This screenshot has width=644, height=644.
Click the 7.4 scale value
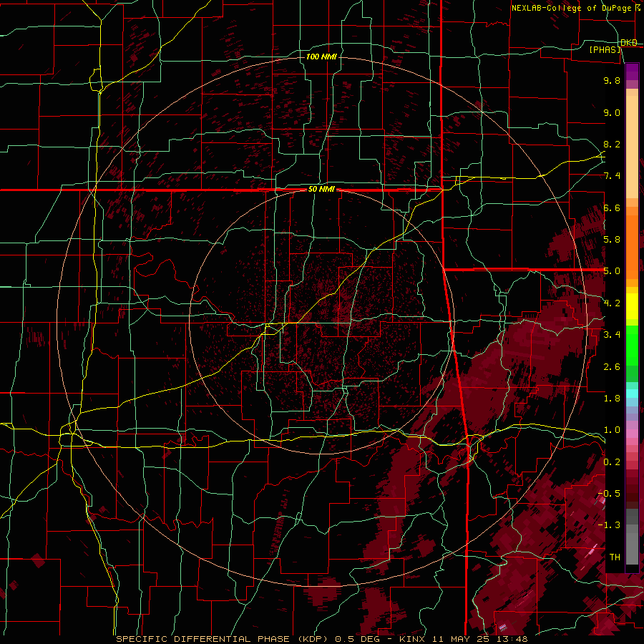tap(612, 176)
